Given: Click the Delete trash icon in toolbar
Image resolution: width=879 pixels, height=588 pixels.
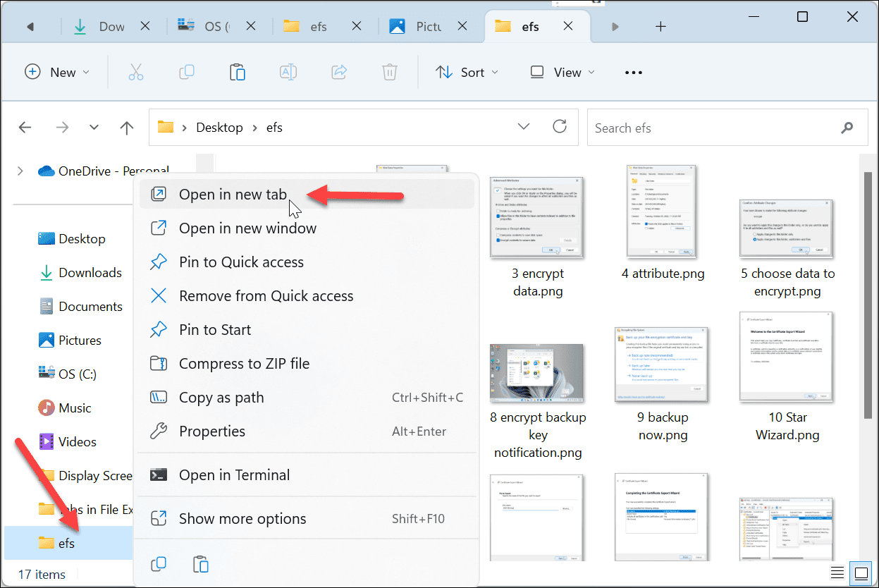Looking at the screenshot, I should tap(389, 72).
